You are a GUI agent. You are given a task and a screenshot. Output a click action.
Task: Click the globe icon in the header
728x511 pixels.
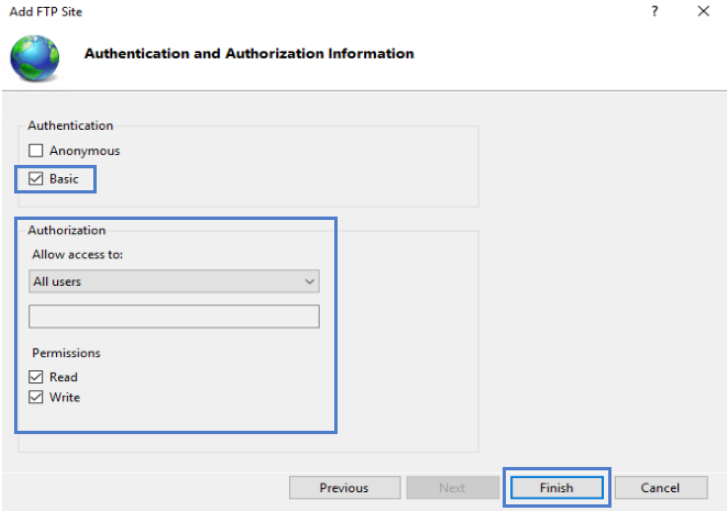point(35,58)
